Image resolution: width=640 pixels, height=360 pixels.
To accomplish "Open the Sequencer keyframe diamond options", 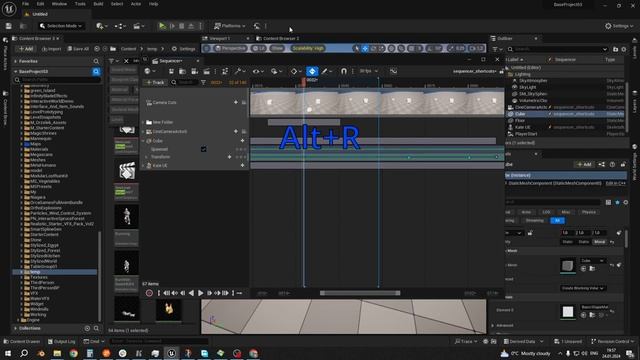I will 296,71.
